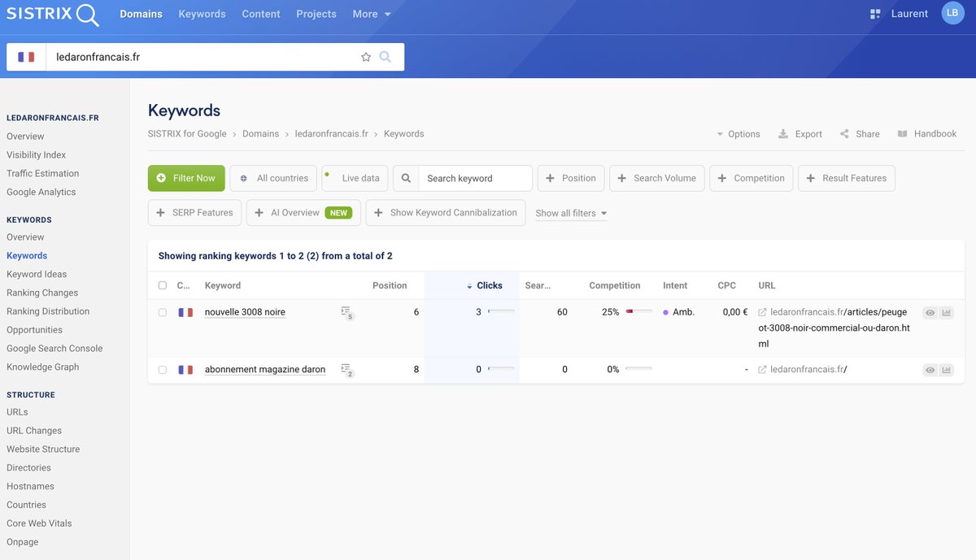Viewport: 976px width, 560px height.
Task: Click the French flag in nouvelle 3008 noire row
Action: [185, 312]
